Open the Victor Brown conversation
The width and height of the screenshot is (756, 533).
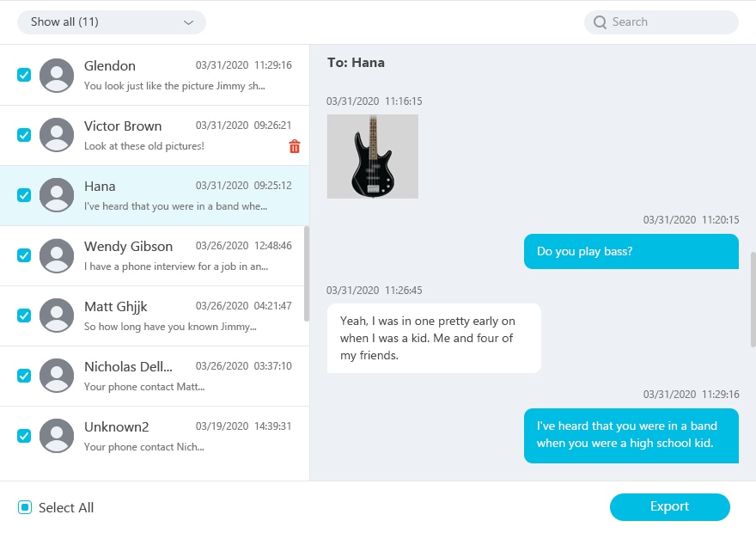point(155,136)
